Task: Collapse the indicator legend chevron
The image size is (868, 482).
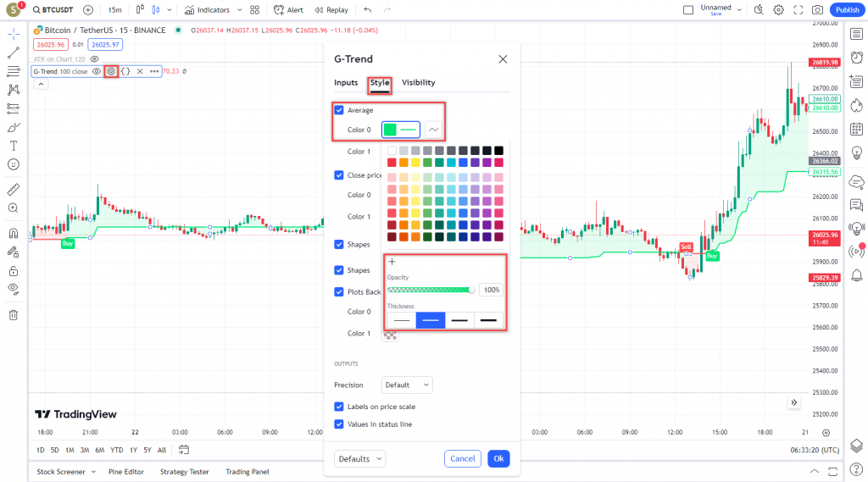Action: [41, 84]
